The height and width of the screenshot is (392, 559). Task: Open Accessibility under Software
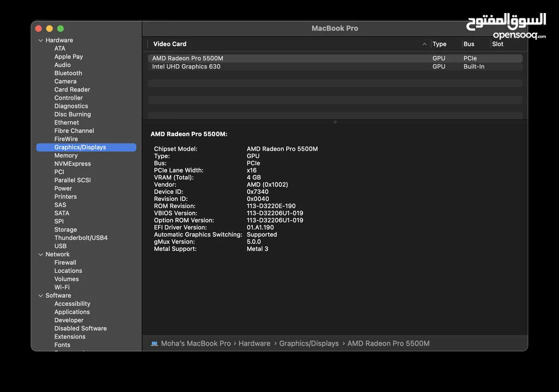point(72,304)
